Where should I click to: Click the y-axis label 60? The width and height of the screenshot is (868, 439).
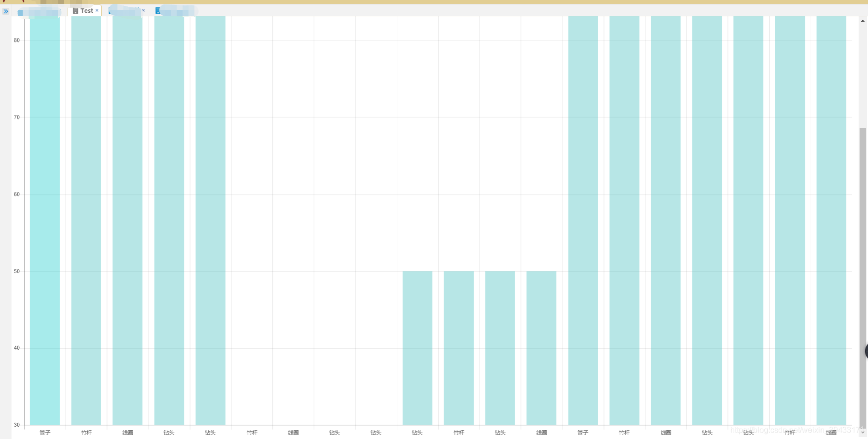click(x=17, y=194)
